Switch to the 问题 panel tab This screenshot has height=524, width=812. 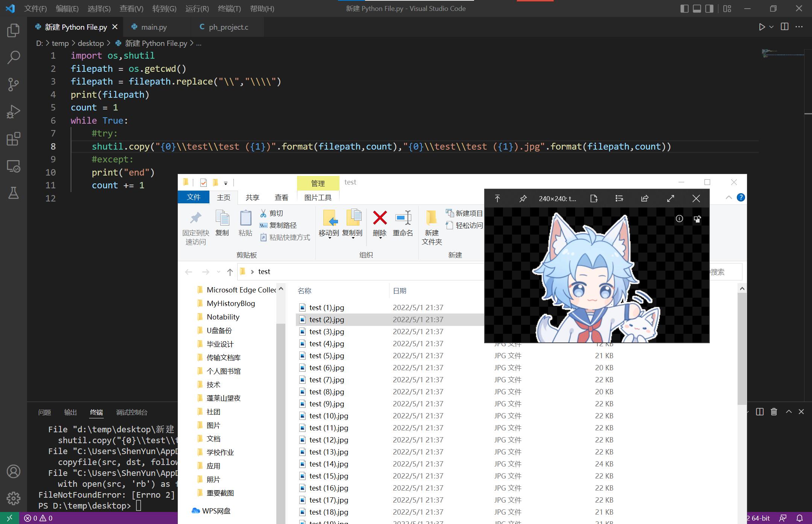44,412
